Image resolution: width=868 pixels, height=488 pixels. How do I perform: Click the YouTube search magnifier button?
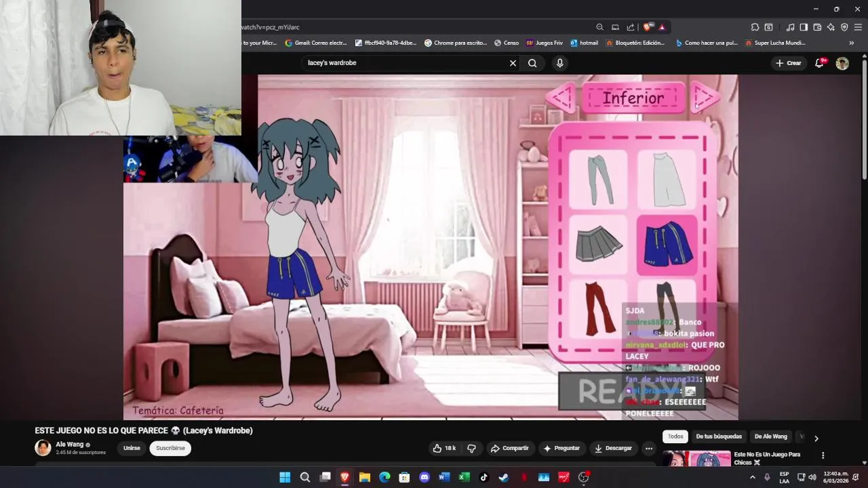(532, 63)
